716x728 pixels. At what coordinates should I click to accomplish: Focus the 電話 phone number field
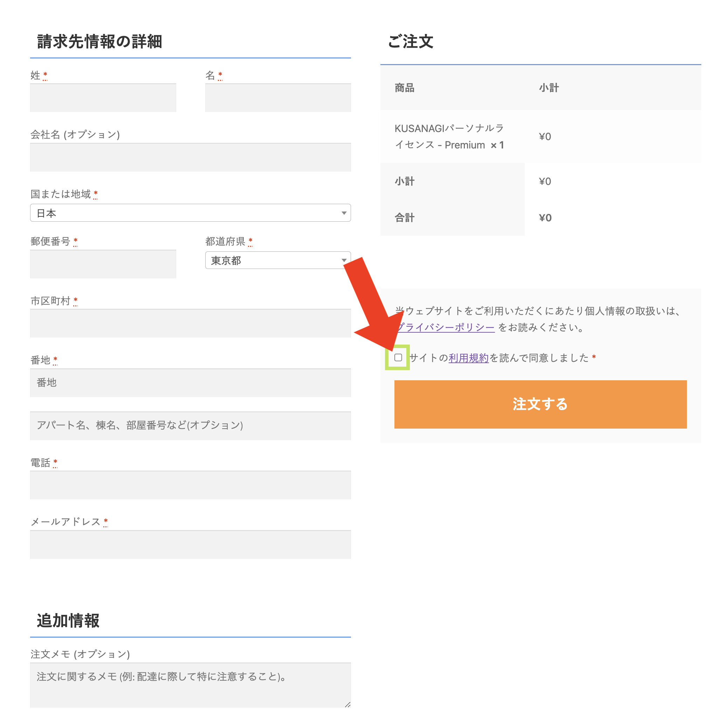(x=190, y=485)
